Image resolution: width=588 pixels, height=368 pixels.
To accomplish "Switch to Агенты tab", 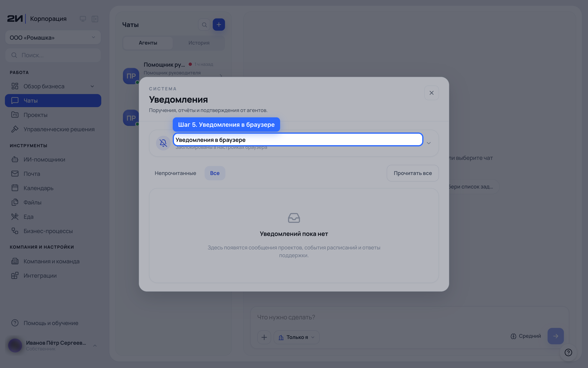I will (x=148, y=43).
